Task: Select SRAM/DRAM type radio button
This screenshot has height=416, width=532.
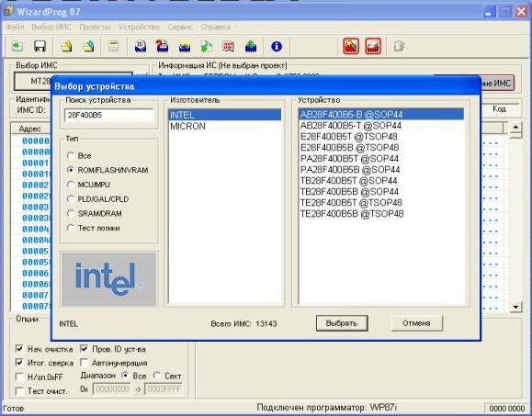Action: [71, 213]
